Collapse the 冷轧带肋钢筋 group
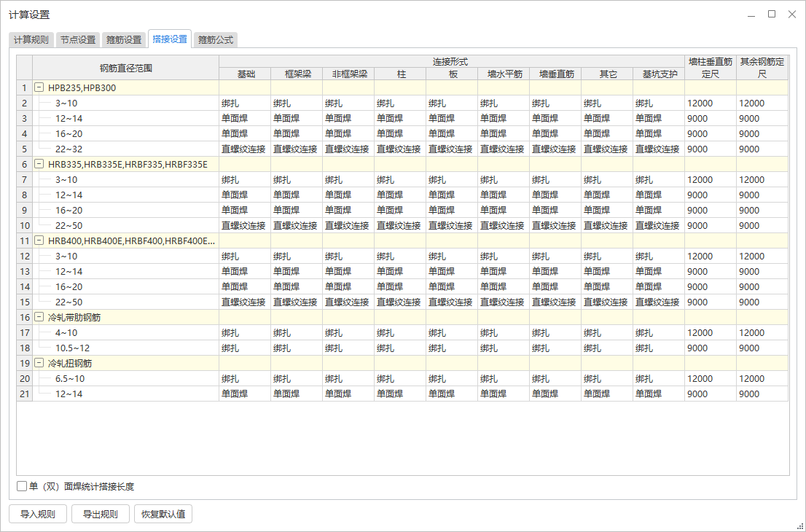The width and height of the screenshot is (806, 532). pyautogui.click(x=40, y=318)
